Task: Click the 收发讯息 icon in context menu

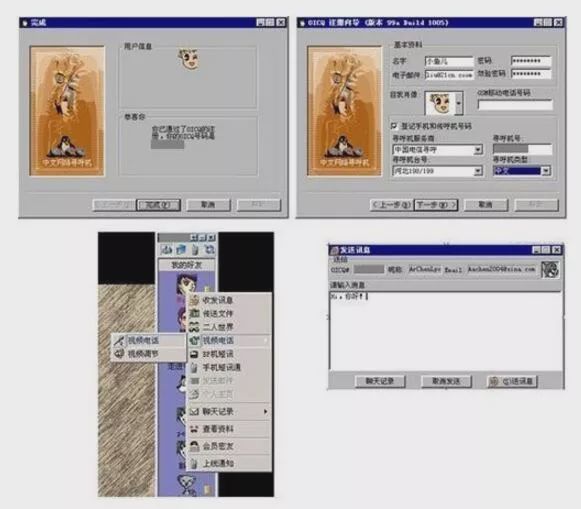Action: point(195,300)
